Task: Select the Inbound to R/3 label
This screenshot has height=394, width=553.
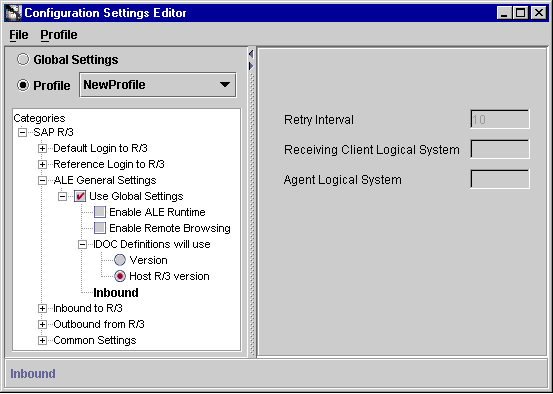Action: click(x=87, y=308)
